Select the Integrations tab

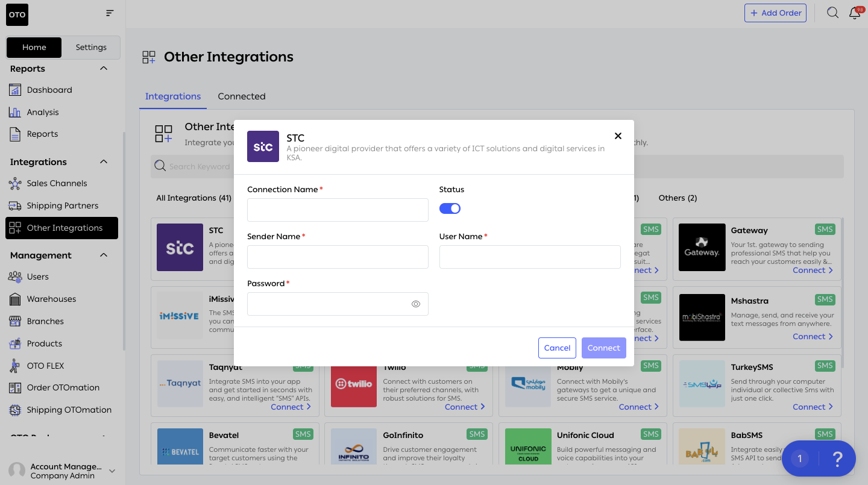point(173,96)
